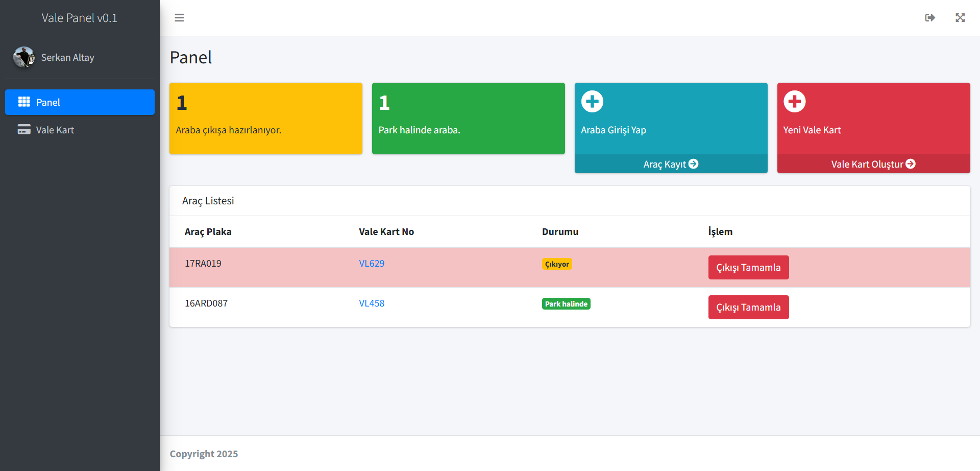Click the plus icon on Araba Girişi Yap card
The image size is (980, 471).
[592, 101]
